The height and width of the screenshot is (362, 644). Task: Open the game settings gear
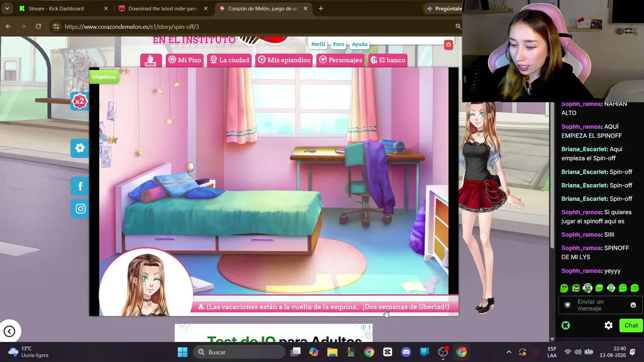tap(80, 148)
